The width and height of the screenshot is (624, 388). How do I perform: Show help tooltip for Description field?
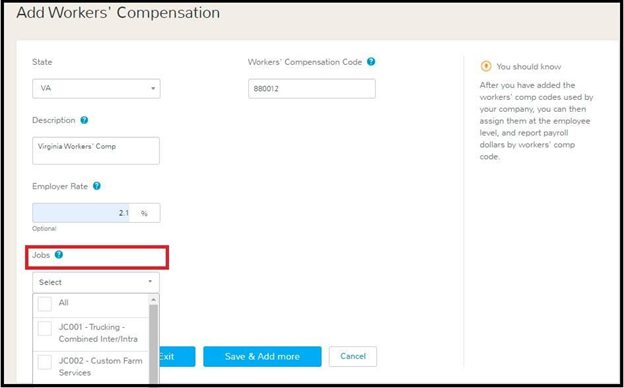84,120
